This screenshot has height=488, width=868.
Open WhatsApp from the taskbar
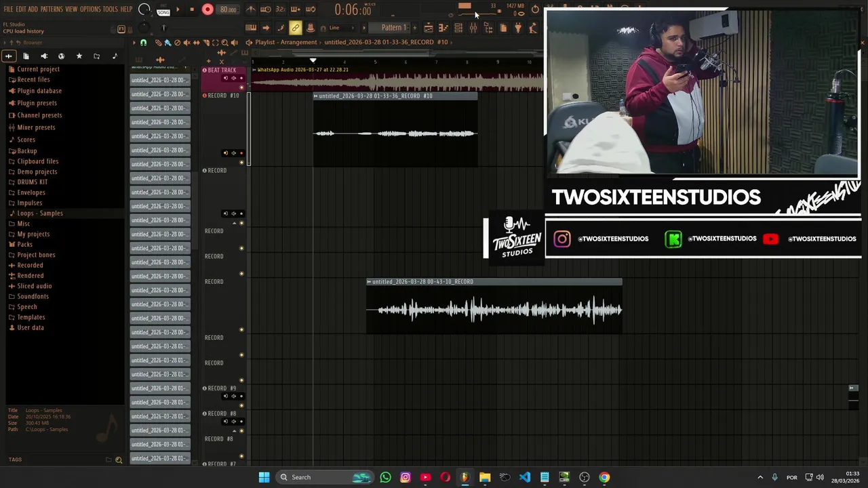pyautogui.click(x=385, y=477)
